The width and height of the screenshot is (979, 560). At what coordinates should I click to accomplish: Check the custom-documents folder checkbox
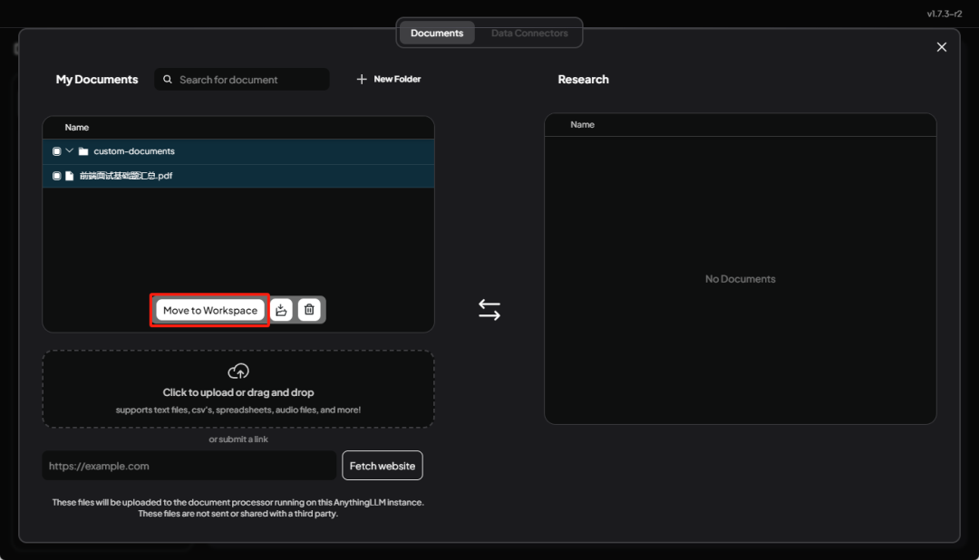click(57, 151)
